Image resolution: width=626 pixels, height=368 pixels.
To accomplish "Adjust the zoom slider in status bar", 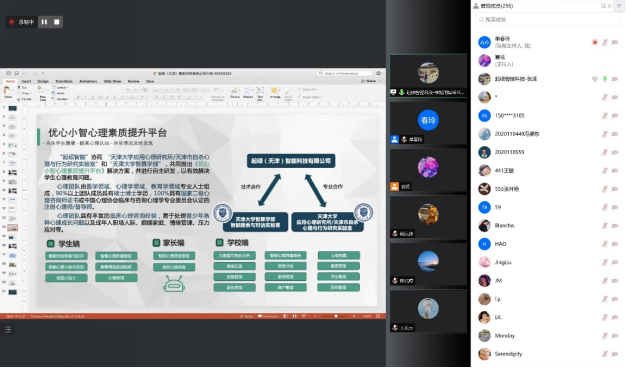I will [x=336, y=316].
